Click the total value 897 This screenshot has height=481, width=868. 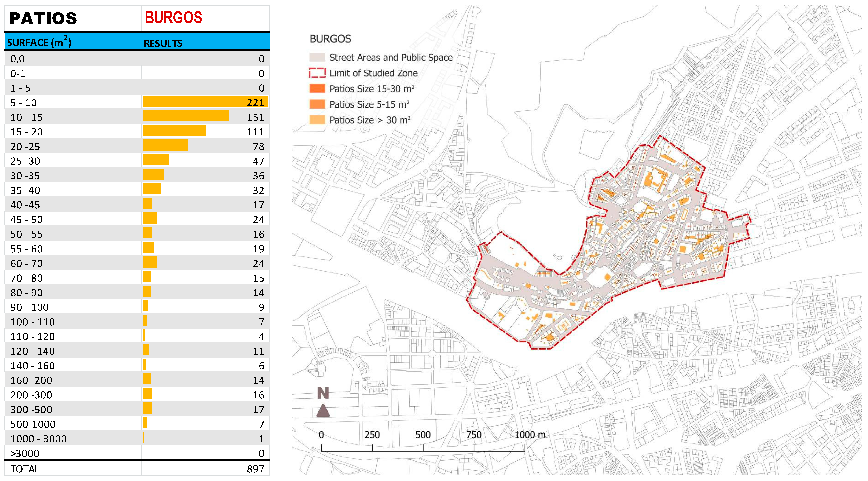(x=255, y=469)
